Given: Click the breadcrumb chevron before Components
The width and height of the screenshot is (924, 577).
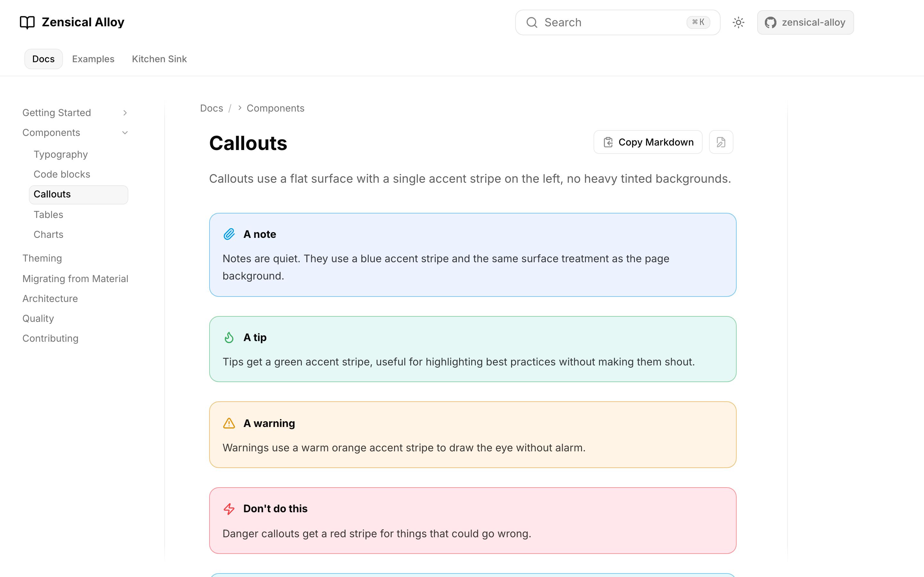Looking at the screenshot, I should (x=240, y=108).
